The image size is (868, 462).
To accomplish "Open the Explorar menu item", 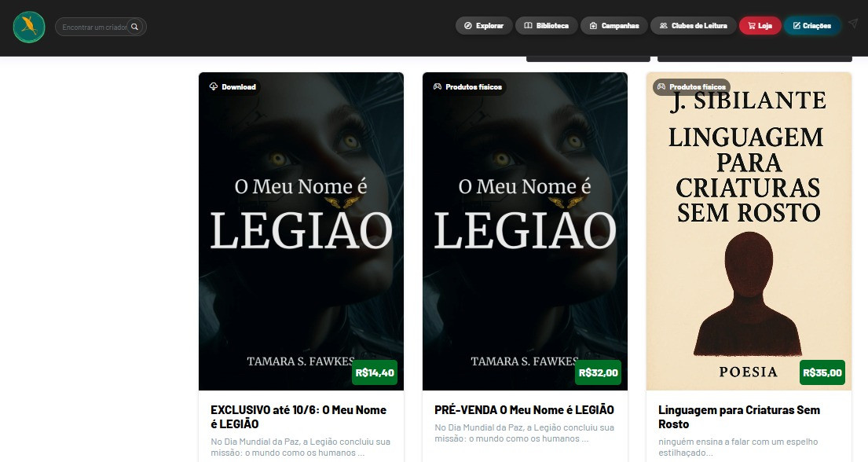I will pyautogui.click(x=484, y=25).
